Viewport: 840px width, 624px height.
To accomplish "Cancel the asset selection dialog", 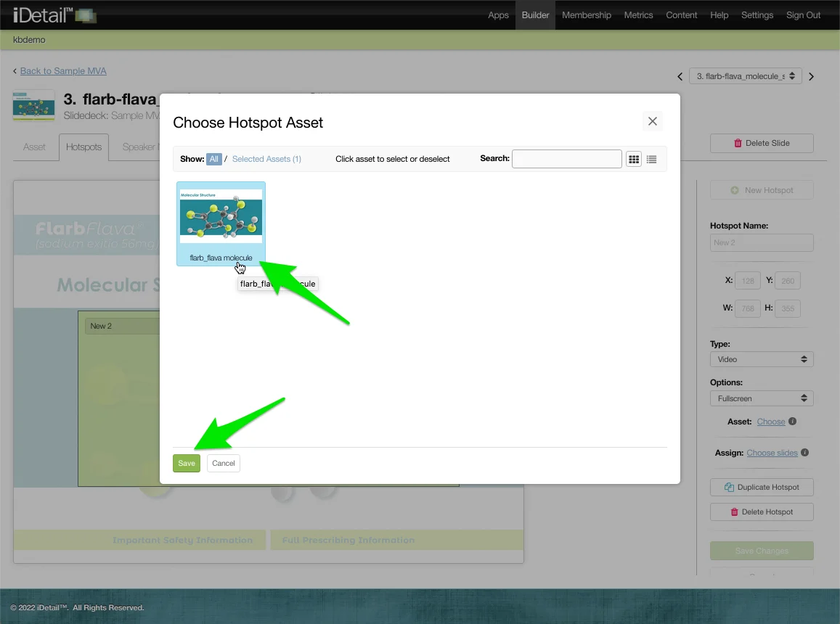I will click(224, 464).
